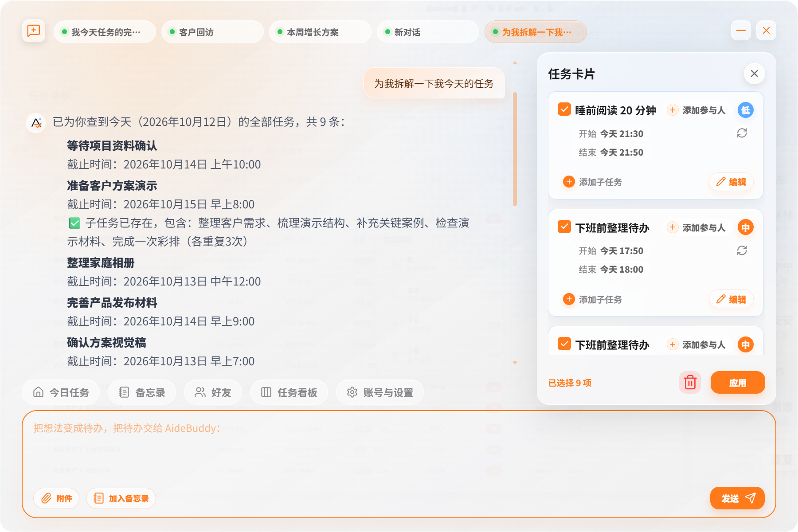
Task: Uncheck the 睡前阅读 20 分钟 checkbox
Action: pos(564,109)
